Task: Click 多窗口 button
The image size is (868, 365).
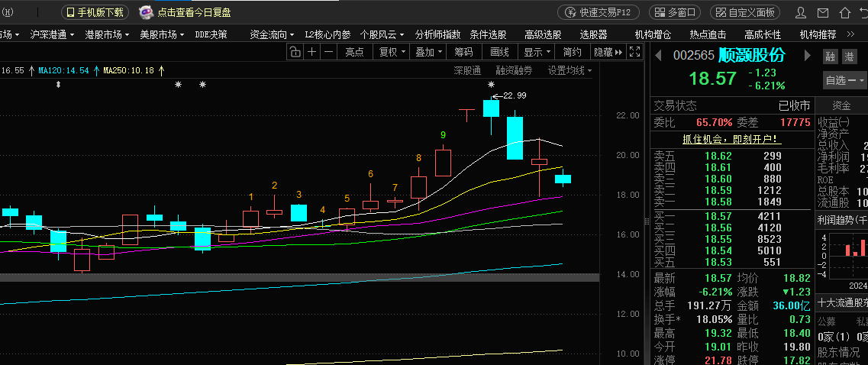Action: click(x=674, y=12)
